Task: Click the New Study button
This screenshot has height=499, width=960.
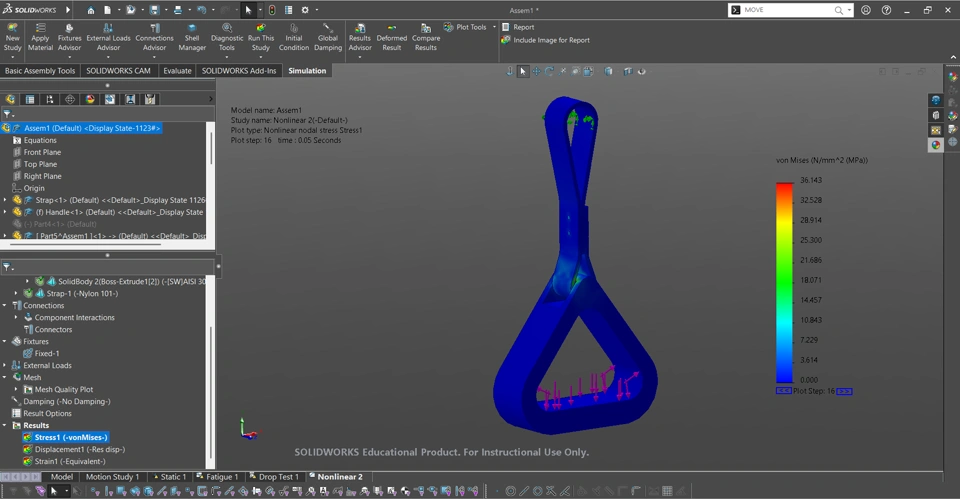Action: point(12,37)
